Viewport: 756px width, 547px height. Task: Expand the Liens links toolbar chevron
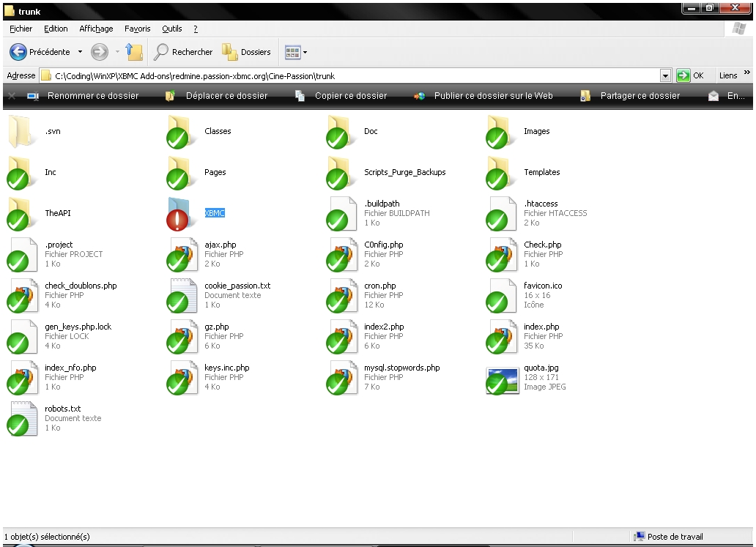[746, 72]
